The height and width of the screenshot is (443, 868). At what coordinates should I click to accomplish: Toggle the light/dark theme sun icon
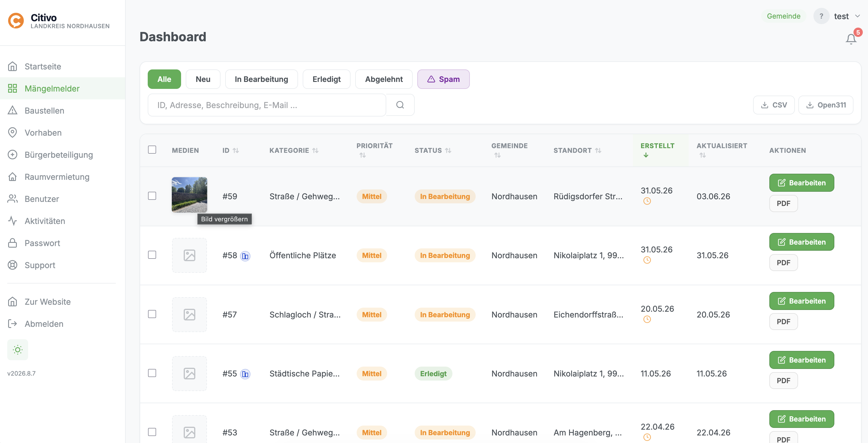17,350
